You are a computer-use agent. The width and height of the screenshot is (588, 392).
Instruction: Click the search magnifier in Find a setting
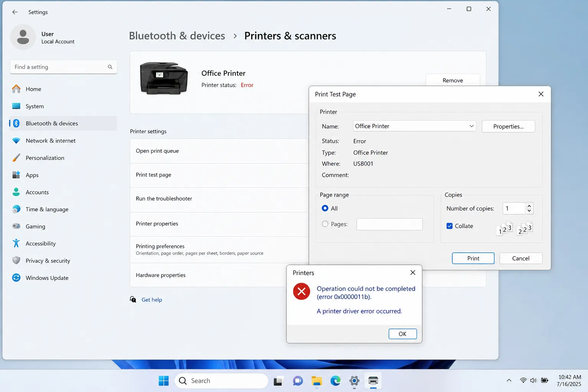(110, 67)
